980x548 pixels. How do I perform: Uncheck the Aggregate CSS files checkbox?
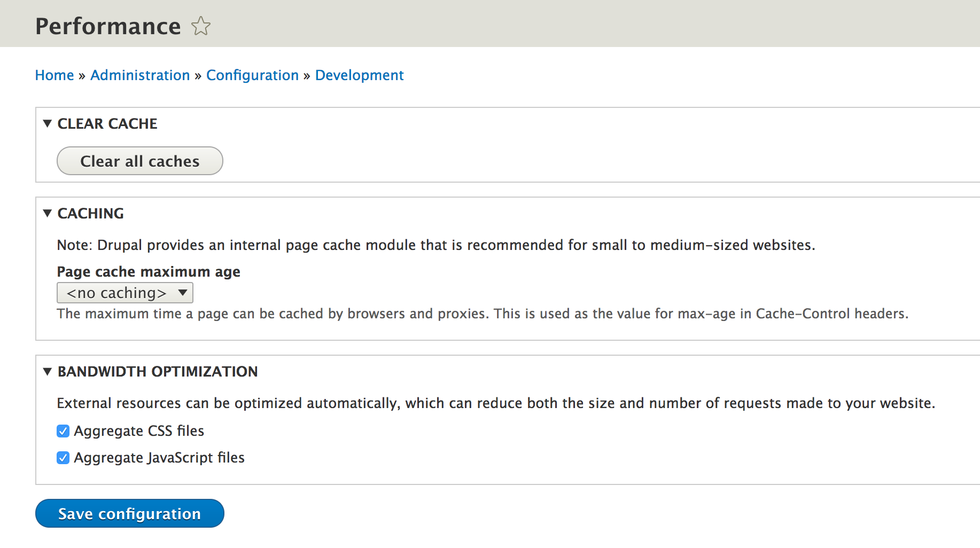click(63, 431)
